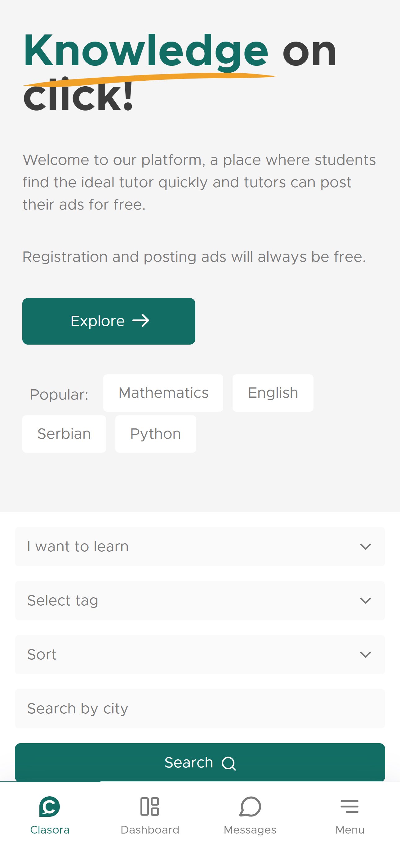Click the arrow icon on Explore button

(141, 321)
